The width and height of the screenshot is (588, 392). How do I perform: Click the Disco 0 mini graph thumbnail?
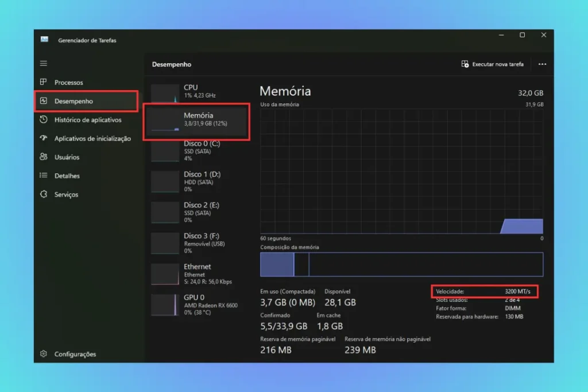(165, 151)
